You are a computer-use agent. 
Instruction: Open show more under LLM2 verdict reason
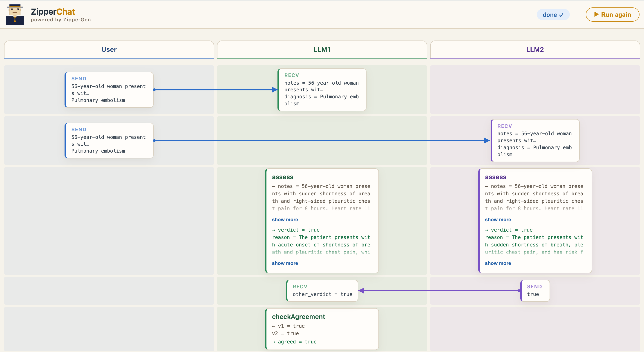498,263
